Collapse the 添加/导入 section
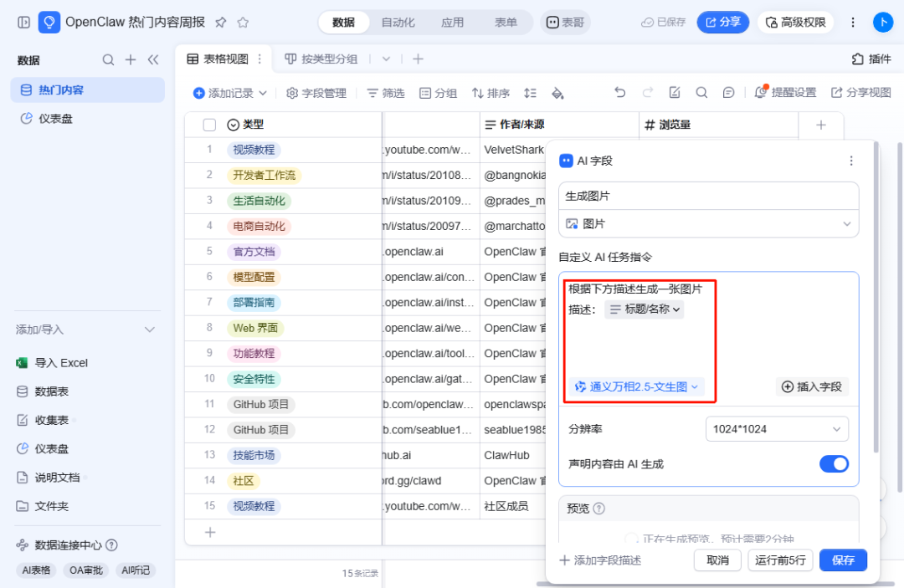904x588 pixels. pos(150,330)
